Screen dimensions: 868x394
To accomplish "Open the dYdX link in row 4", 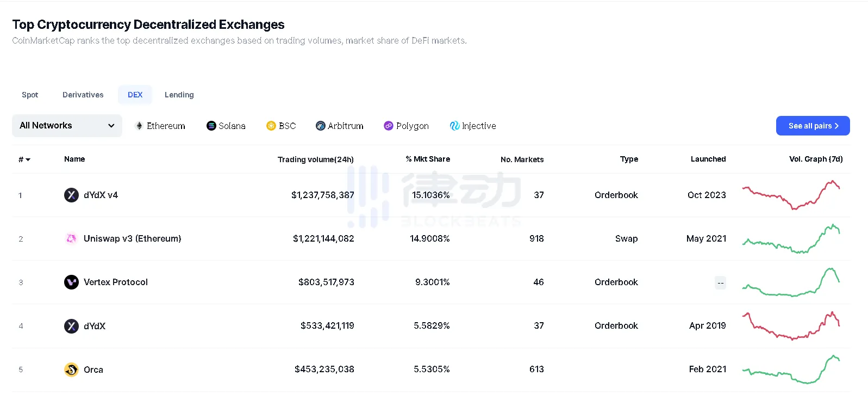I will (x=95, y=326).
